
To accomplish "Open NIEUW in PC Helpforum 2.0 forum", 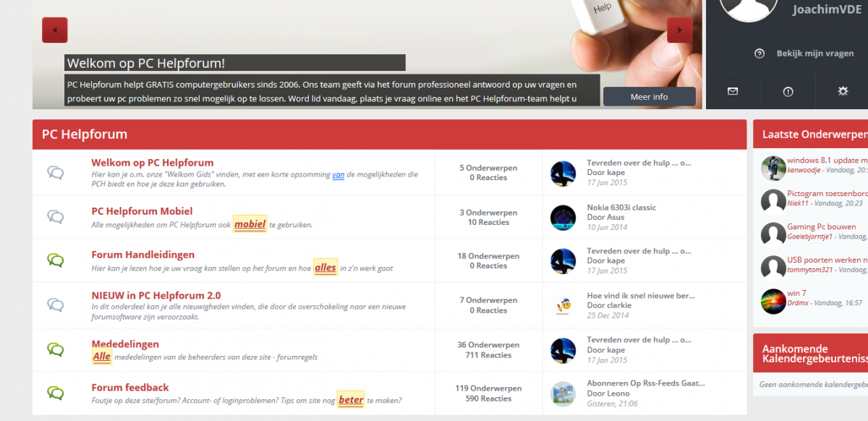I will [156, 295].
